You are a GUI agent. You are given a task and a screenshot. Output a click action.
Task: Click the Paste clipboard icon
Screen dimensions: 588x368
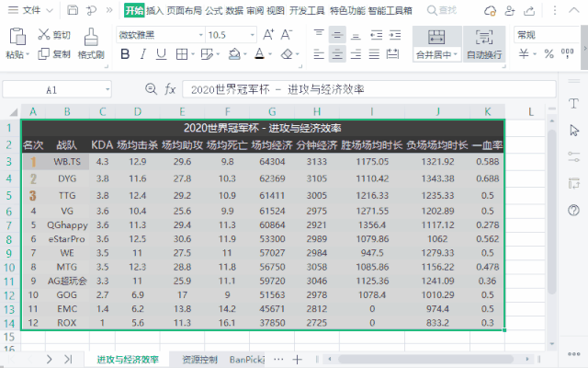point(17,37)
